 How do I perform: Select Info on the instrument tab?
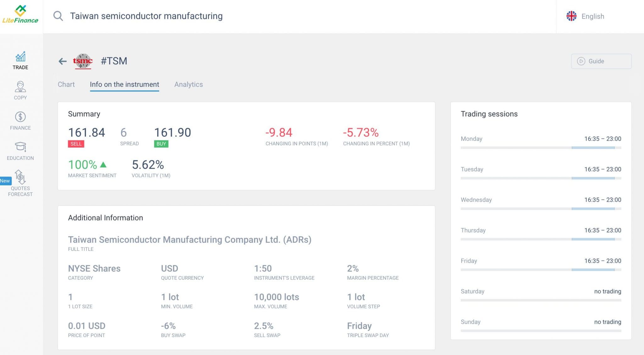tap(125, 84)
